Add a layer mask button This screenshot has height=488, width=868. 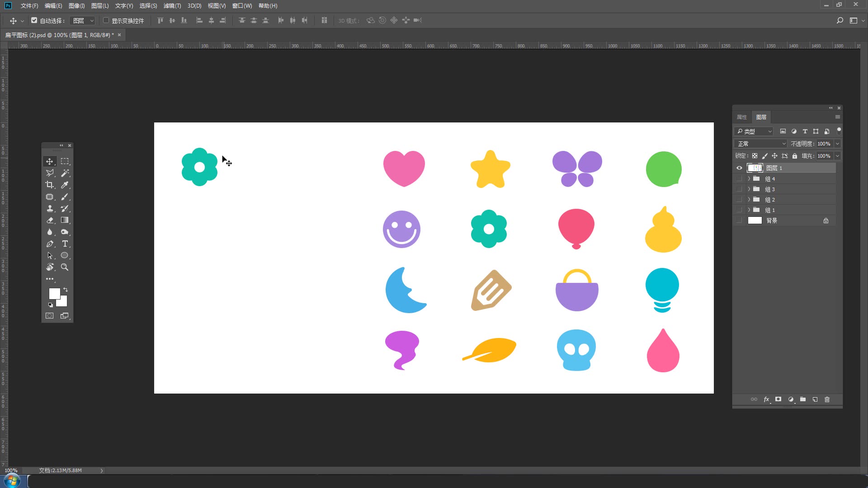click(778, 399)
